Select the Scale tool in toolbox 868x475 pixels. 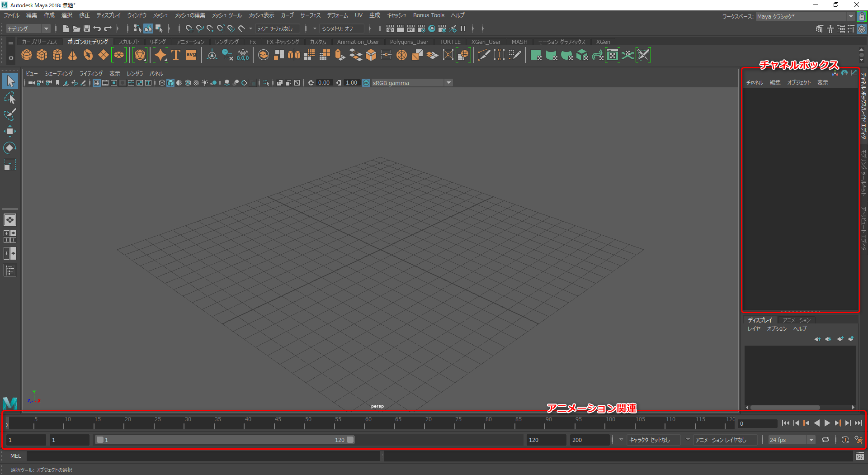coord(10,165)
